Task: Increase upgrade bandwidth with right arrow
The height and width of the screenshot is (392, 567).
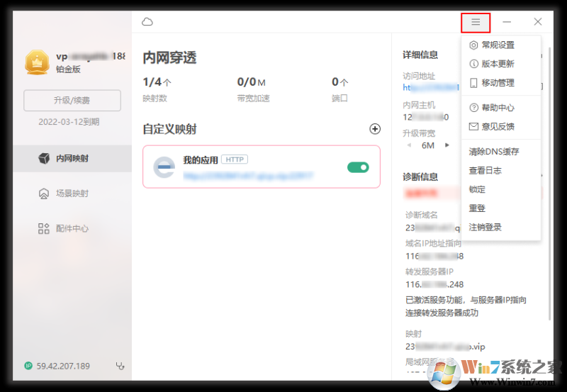Action: [447, 145]
